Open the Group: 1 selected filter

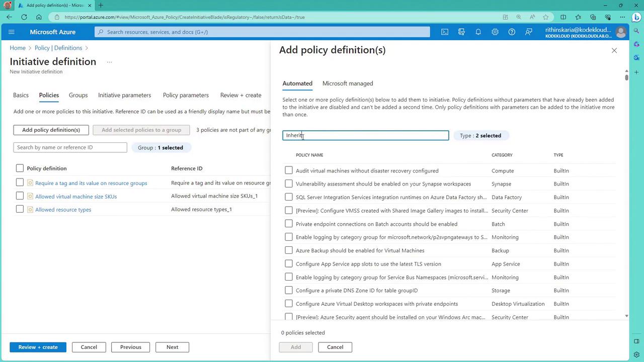(x=160, y=147)
